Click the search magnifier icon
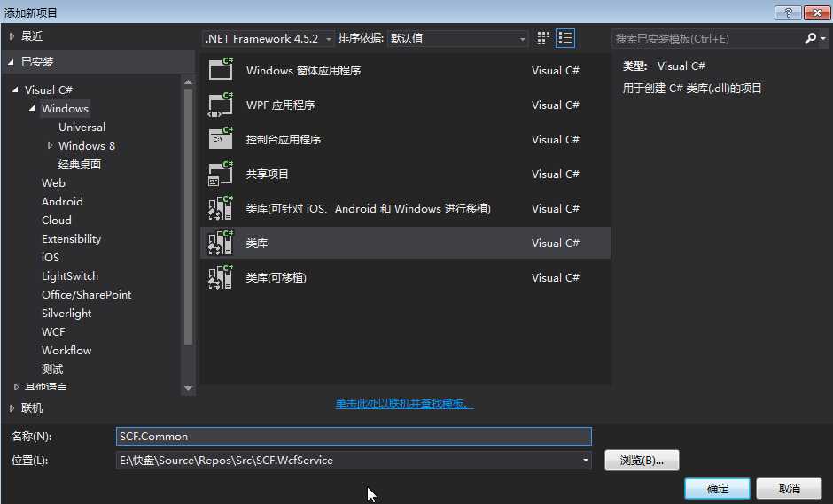Viewport: 833px width, 504px height. click(810, 38)
